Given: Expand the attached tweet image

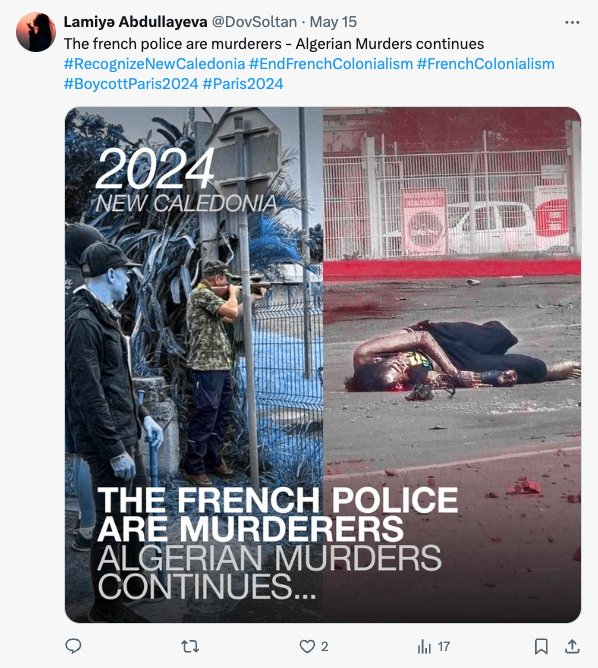Looking at the screenshot, I should tap(323, 365).
